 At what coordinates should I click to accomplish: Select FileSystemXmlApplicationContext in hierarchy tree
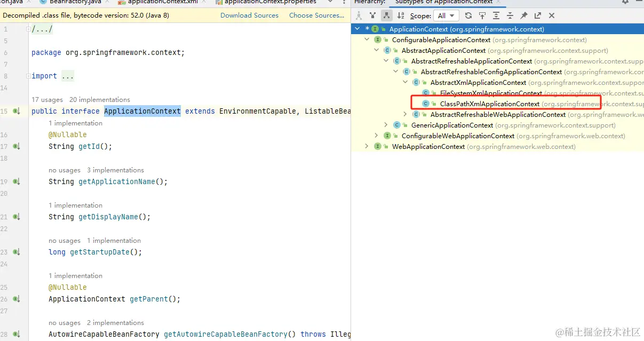coord(497,93)
